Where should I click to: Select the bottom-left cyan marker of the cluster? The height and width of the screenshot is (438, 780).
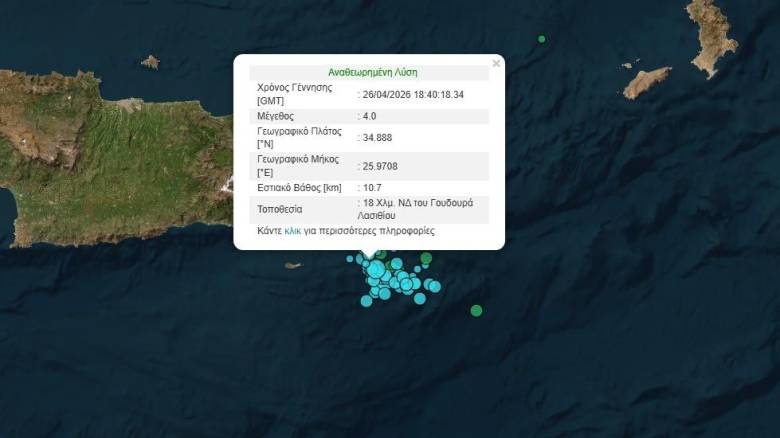pos(367,301)
